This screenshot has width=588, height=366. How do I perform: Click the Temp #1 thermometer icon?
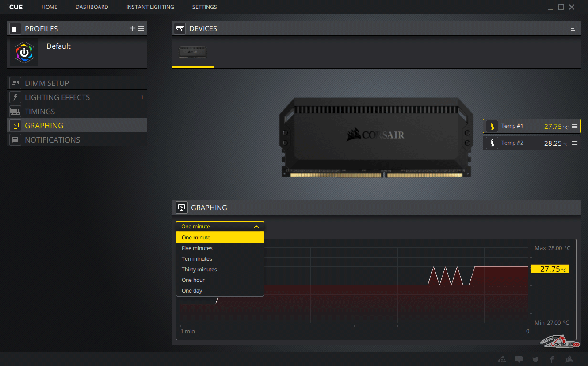[x=492, y=126]
